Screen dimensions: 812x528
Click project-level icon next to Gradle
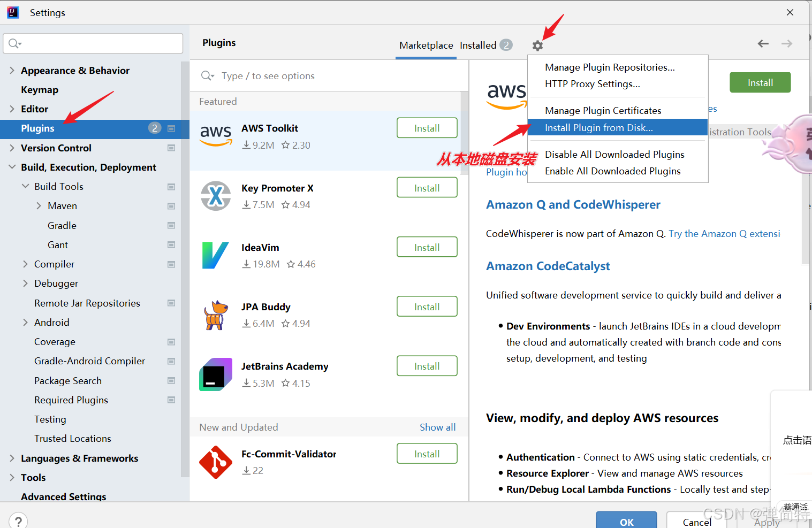pyautogui.click(x=171, y=226)
